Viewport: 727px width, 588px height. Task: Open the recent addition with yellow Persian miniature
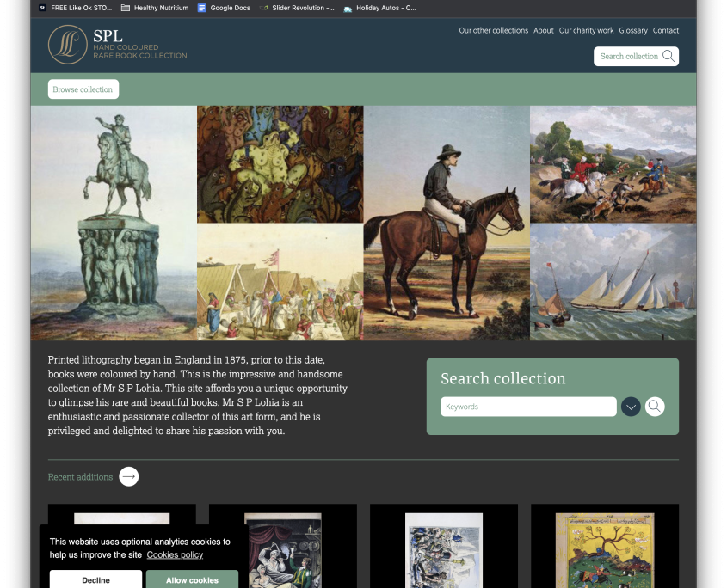tap(605, 550)
